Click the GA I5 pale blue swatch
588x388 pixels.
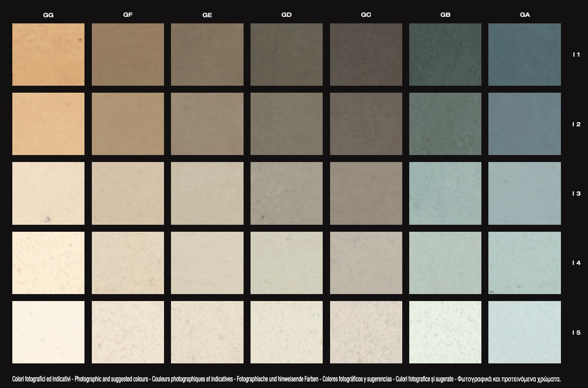[524, 332]
